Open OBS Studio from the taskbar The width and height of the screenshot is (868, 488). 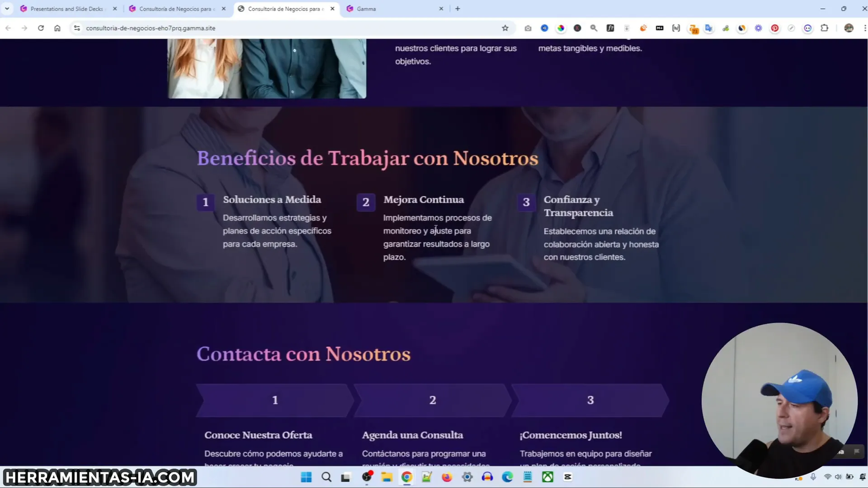tap(367, 477)
